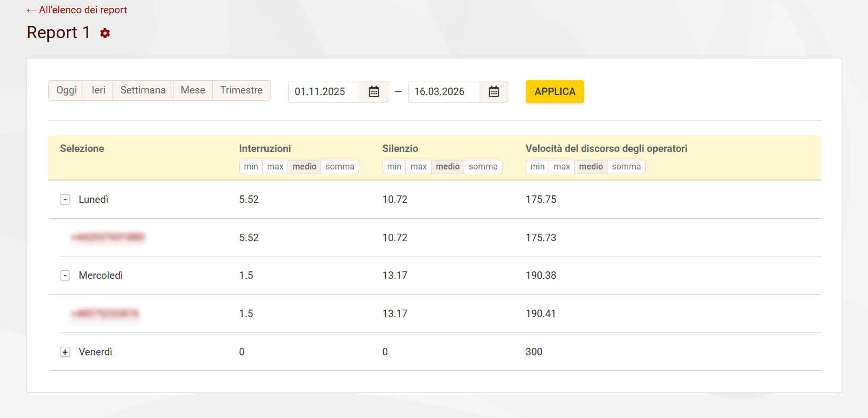
Task: Set Velocità del discorso to somma
Action: coord(626,167)
